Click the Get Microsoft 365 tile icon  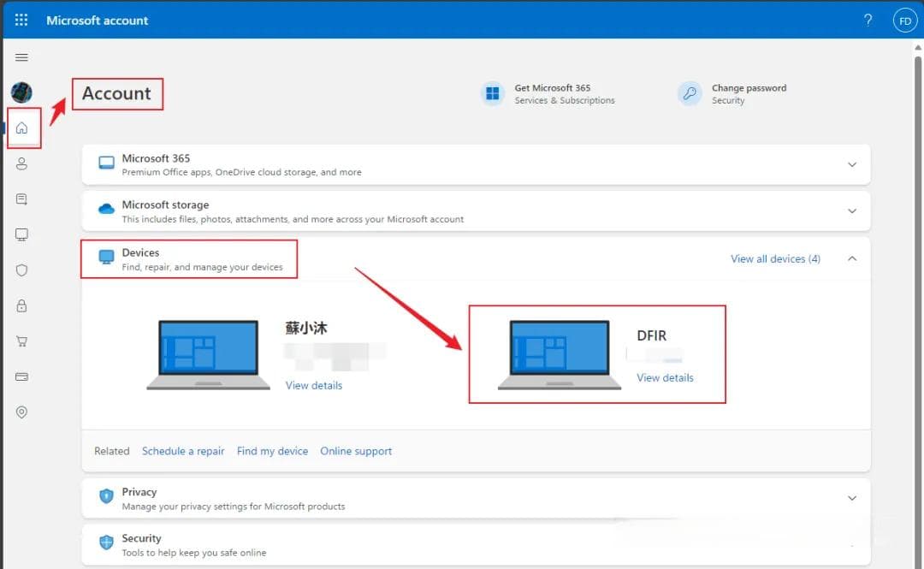point(493,93)
